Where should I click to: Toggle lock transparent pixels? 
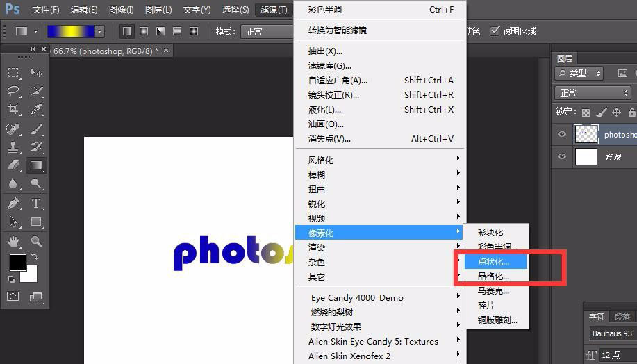click(x=586, y=112)
